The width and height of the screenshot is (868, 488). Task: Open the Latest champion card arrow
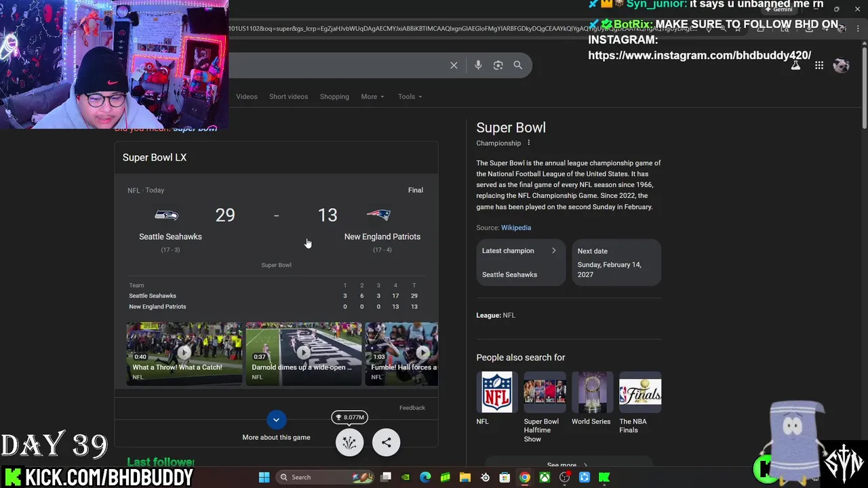(553, 251)
